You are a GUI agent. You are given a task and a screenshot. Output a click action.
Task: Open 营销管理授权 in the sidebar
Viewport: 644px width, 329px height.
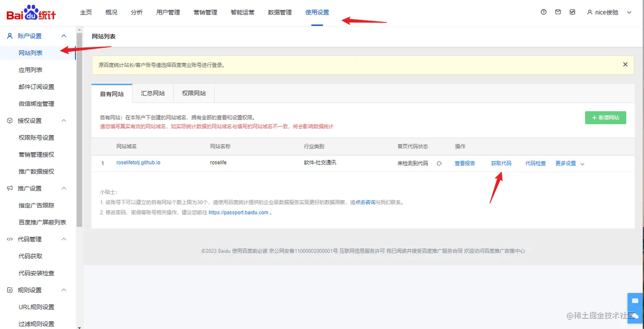pos(37,155)
